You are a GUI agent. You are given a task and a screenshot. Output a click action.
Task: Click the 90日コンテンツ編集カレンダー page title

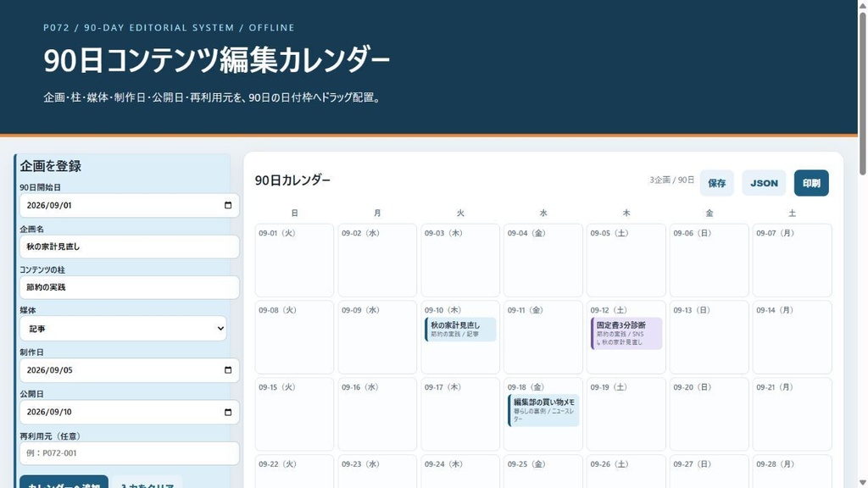pos(217,60)
